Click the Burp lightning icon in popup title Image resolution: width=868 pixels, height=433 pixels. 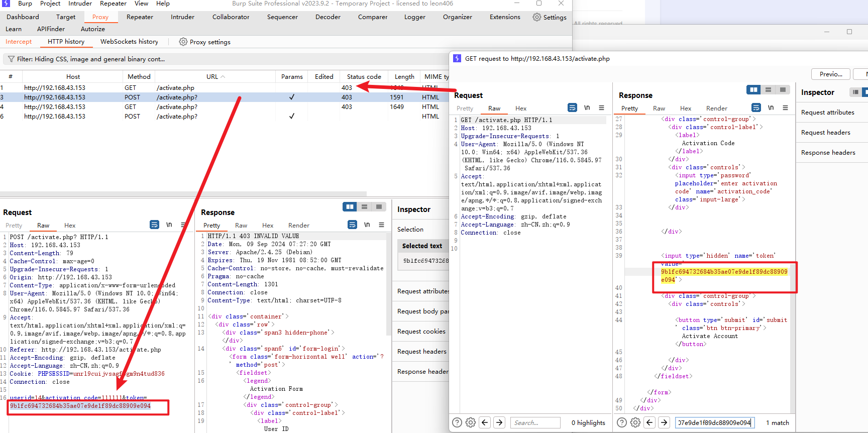coord(457,58)
